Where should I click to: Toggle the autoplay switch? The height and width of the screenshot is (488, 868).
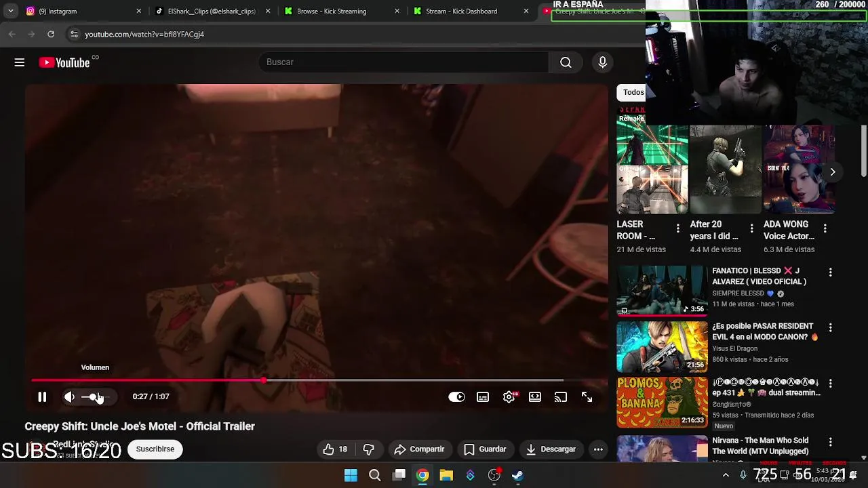tap(456, 397)
